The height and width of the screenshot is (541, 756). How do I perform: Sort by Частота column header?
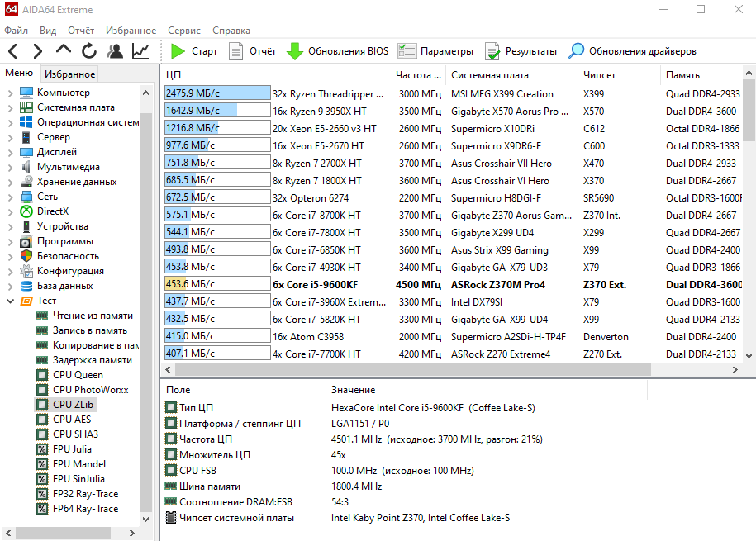pos(413,75)
